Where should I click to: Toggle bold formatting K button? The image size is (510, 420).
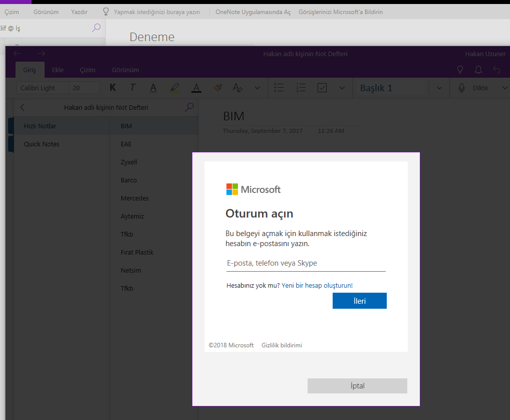point(113,88)
